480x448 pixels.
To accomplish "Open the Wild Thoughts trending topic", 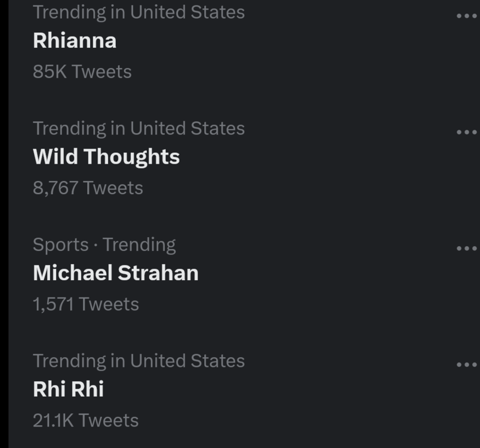I will coord(106,157).
